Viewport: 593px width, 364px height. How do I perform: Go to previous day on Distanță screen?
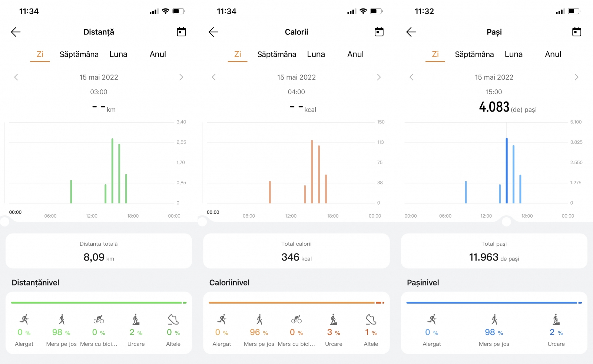tap(16, 77)
